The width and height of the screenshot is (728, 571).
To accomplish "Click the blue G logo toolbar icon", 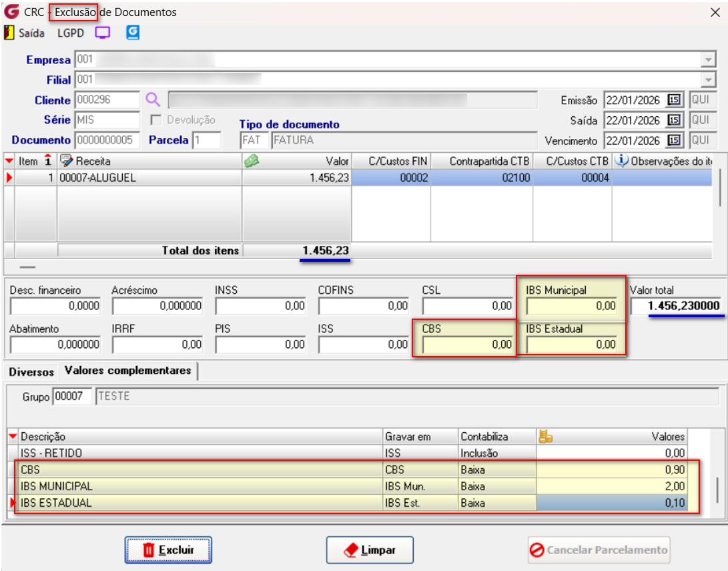I will tap(133, 33).
